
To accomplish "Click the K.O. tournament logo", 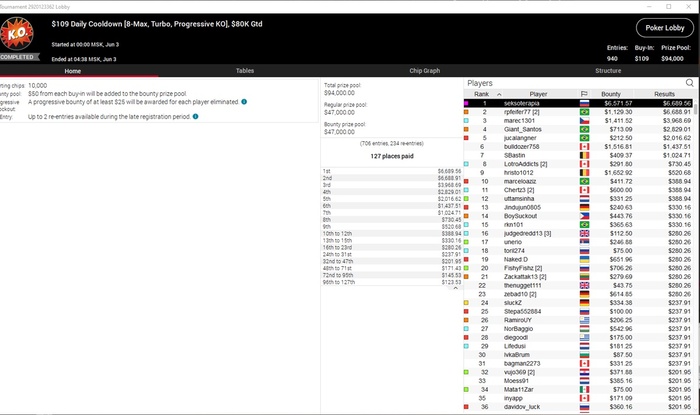I will pyautogui.click(x=17, y=33).
